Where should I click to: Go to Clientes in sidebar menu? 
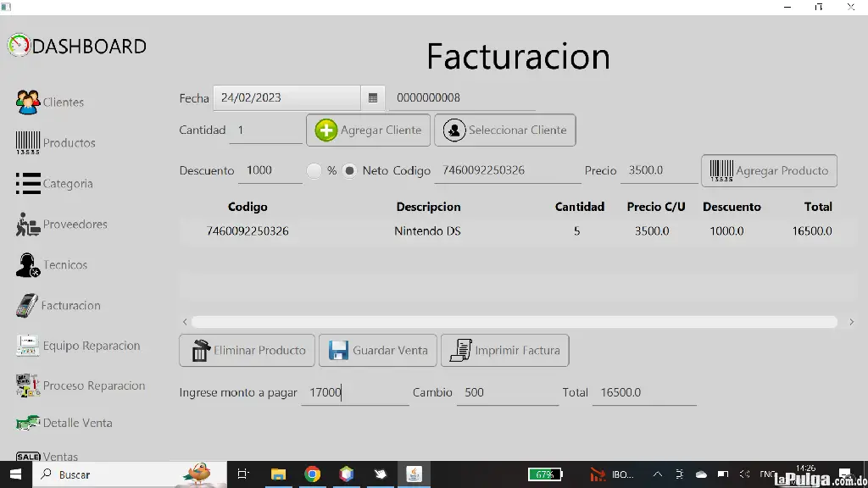(x=63, y=103)
